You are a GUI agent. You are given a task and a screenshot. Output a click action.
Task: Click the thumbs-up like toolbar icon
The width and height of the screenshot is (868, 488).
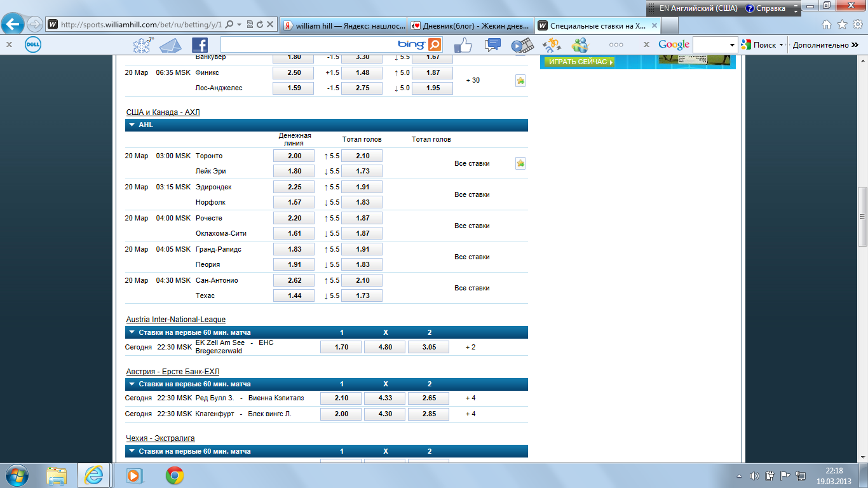(x=463, y=44)
